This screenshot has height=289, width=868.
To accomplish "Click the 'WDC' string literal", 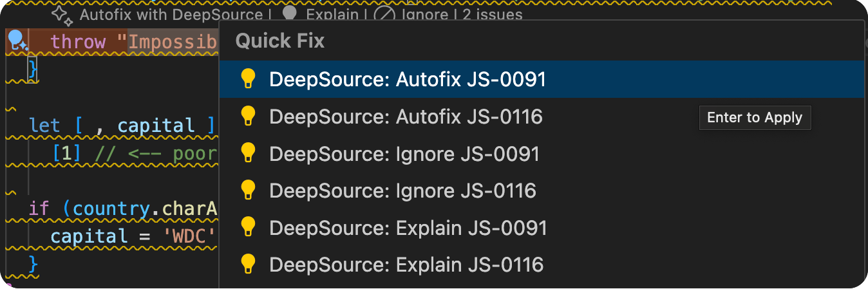I will (191, 236).
